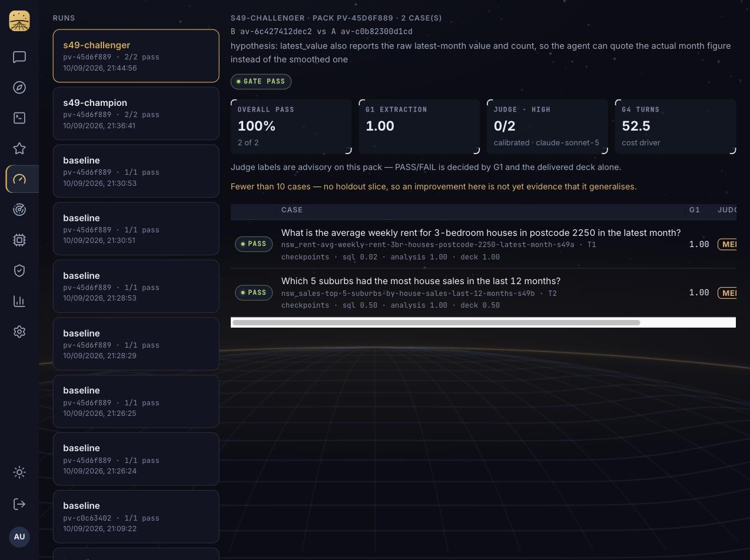Select the baseline run pv-c0c63402 from 21:09:22
Screen dimensions: 750x560
pos(136,516)
